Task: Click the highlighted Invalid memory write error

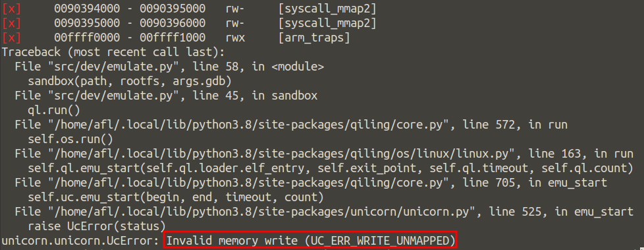Action: point(311,241)
